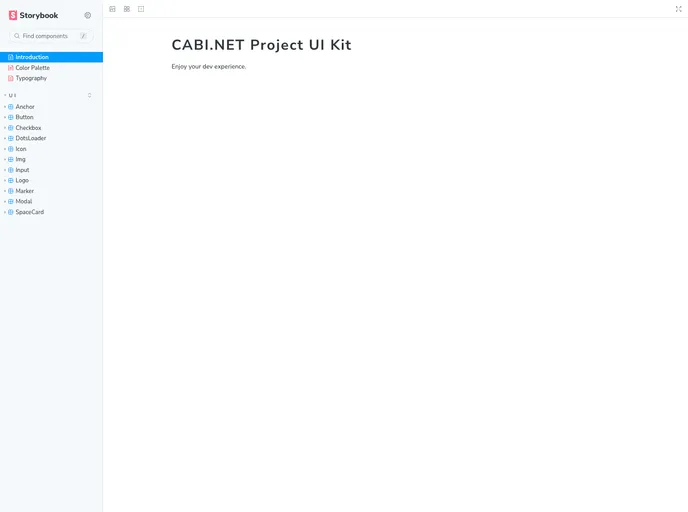Expand the Checkbox component tree
The image size is (688, 512).
5,128
